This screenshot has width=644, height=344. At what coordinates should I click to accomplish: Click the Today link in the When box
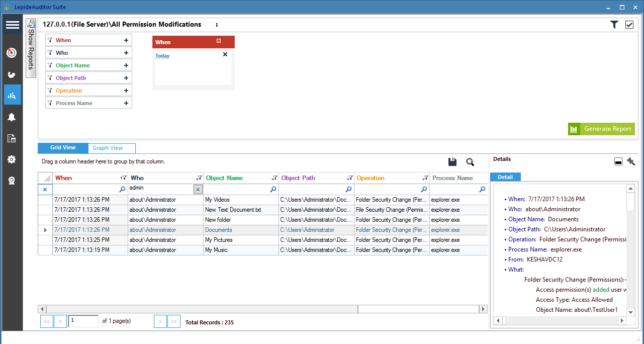pos(162,56)
